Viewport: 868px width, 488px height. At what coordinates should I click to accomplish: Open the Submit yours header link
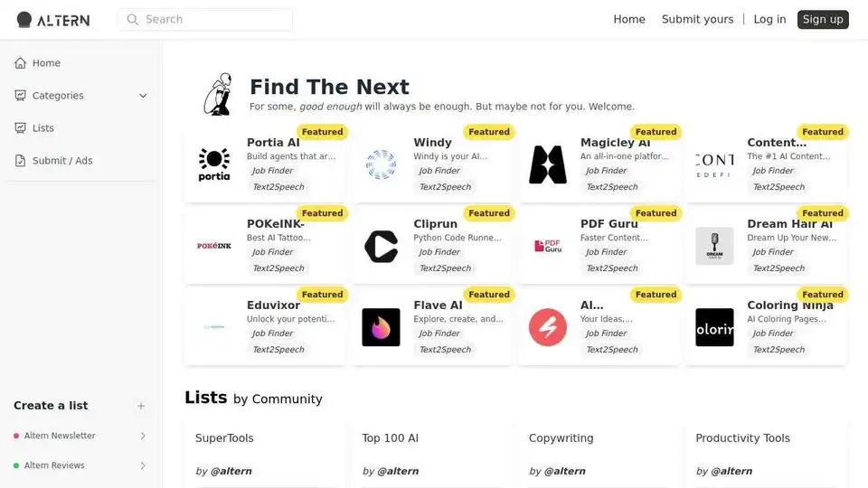pos(697,19)
